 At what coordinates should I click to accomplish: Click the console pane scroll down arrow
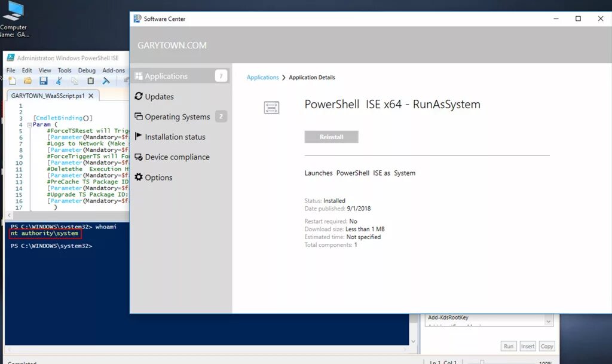point(414,341)
